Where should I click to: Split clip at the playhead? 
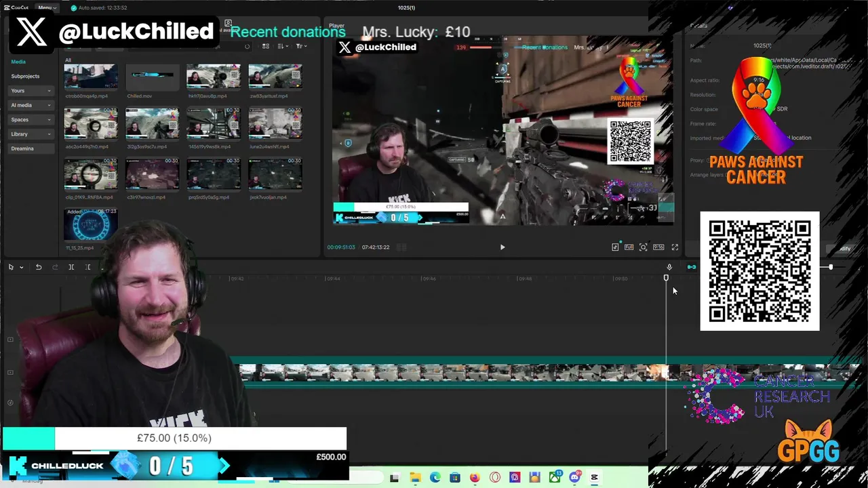pos(71,267)
